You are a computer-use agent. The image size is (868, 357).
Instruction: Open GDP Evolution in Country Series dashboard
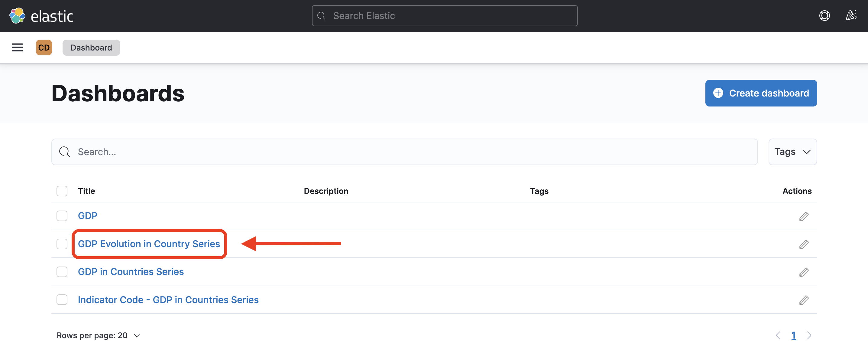[149, 244]
